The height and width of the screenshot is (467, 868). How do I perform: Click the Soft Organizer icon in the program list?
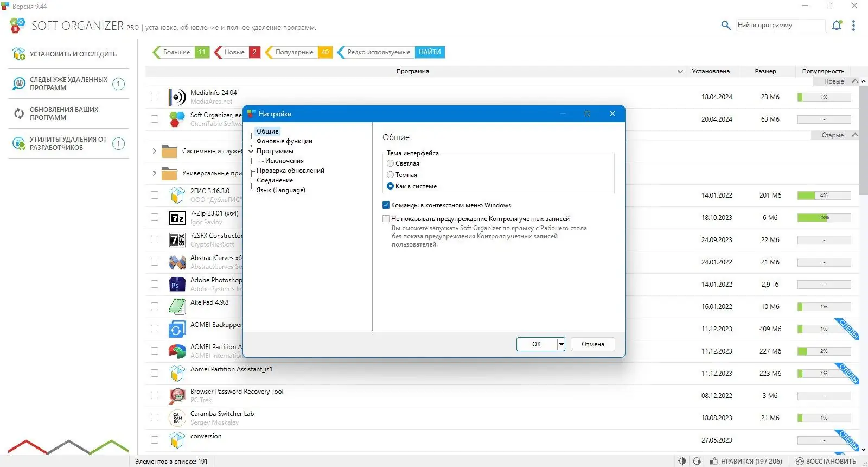177,119
